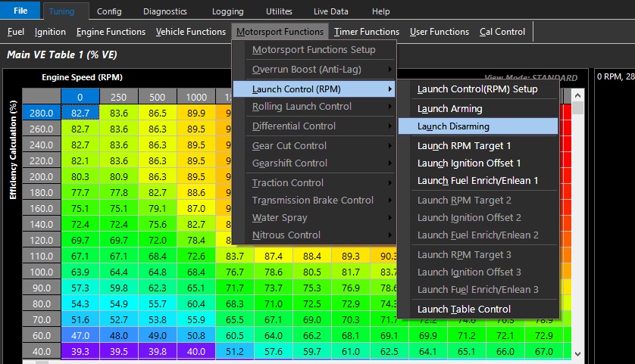Click cell 47.0 in row 60.0
Screen dimensions: 635x364
point(80,336)
